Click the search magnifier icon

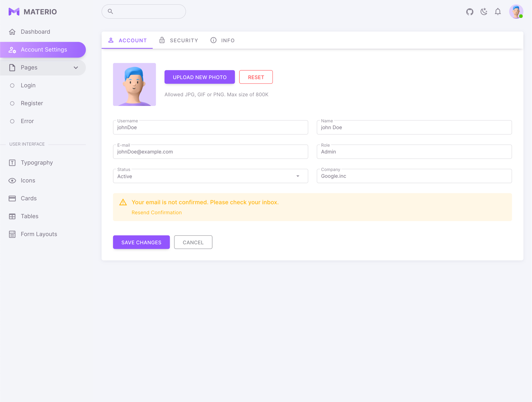(x=110, y=11)
